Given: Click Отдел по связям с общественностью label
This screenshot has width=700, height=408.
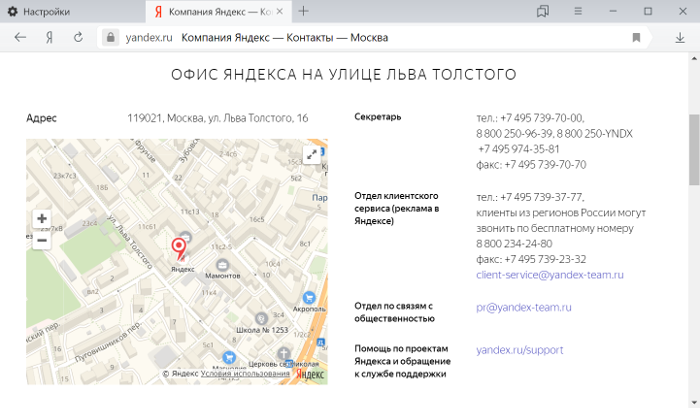Looking at the screenshot, I should click(395, 312).
